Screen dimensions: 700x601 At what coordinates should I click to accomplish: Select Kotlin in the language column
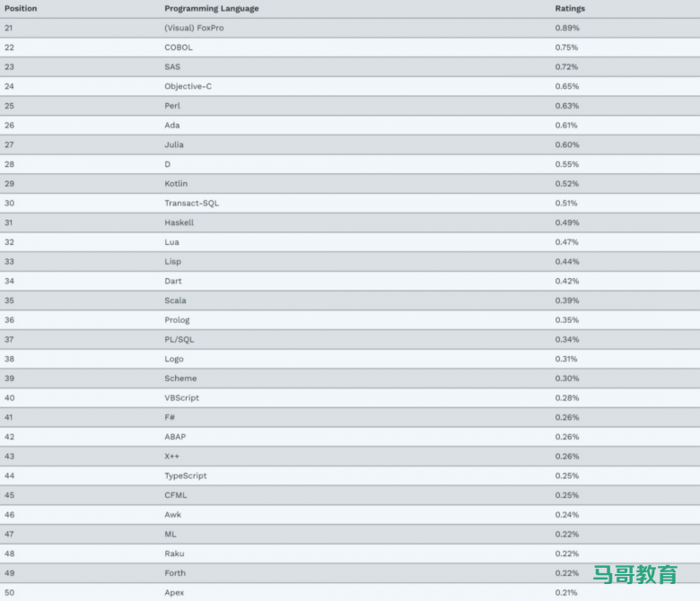tap(176, 184)
